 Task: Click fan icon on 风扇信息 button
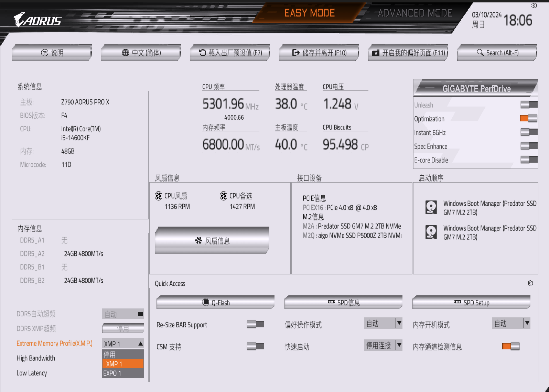pyautogui.click(x=198, y=240)
